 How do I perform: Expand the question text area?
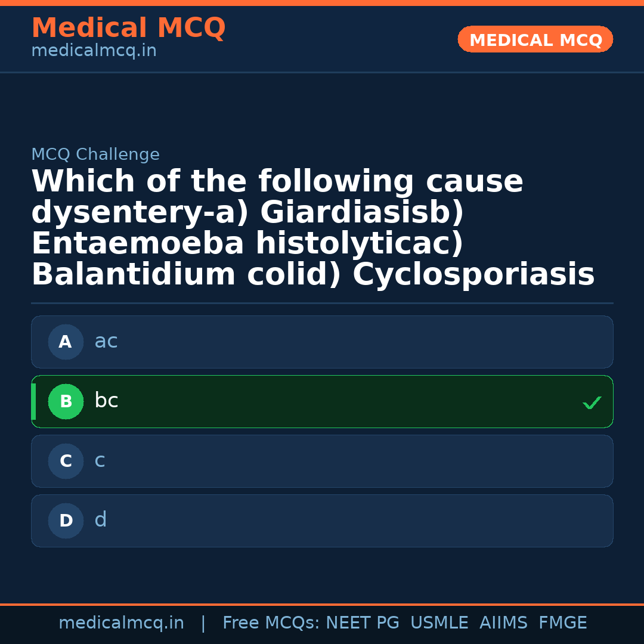(x=313, y=227)
